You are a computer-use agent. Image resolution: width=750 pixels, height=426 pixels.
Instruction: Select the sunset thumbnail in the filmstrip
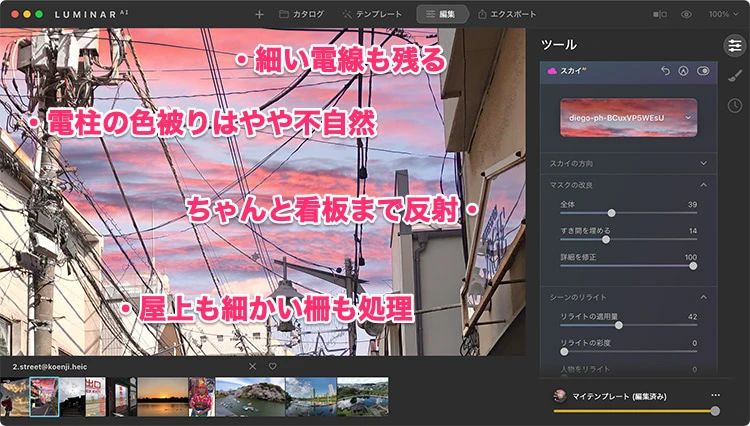162,396
